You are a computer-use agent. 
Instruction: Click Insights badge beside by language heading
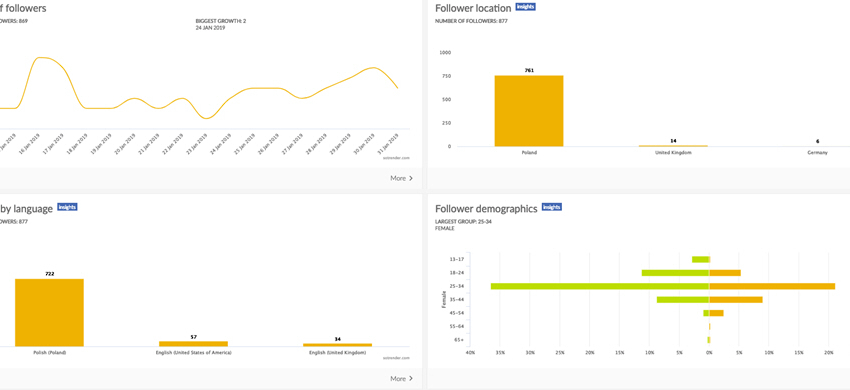[67, 207]
